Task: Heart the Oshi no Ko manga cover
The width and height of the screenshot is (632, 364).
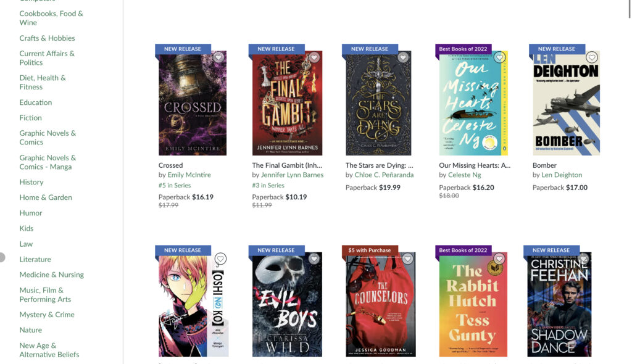Action: (x=220, y=259)
